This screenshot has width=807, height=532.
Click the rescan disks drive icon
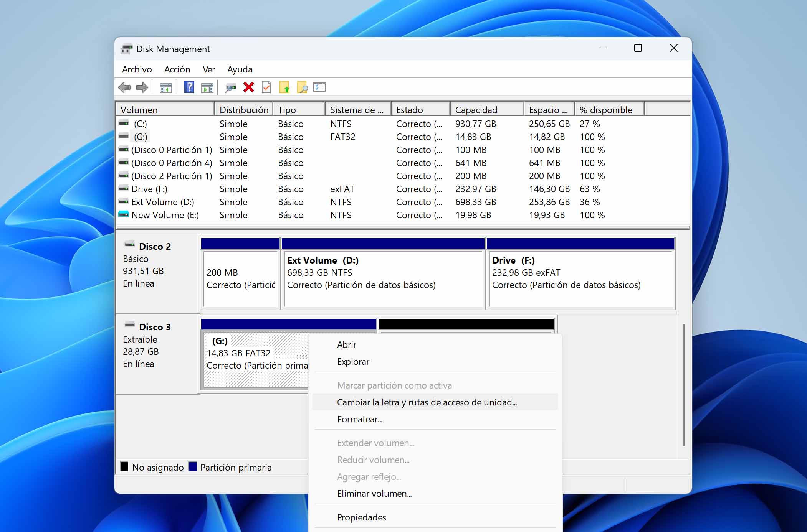click(230, 88)
